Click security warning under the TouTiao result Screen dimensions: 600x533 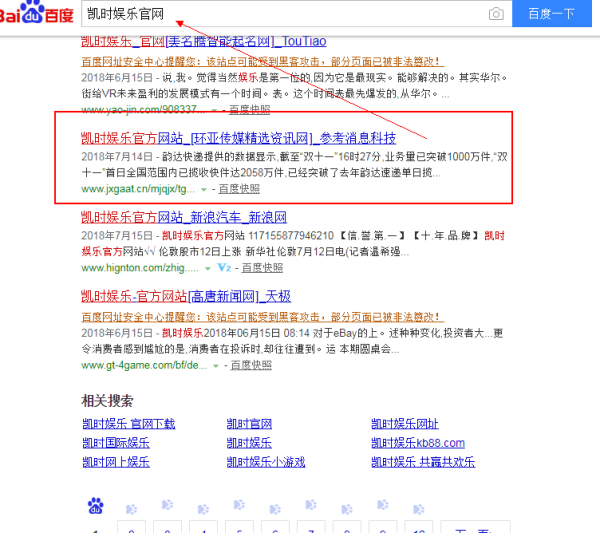pos(262,62)
